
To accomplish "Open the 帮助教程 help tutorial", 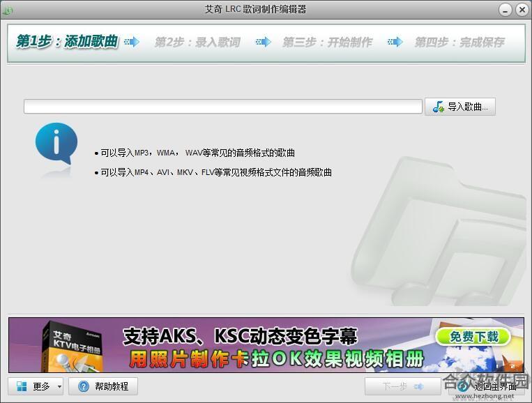I will [103, 386].
